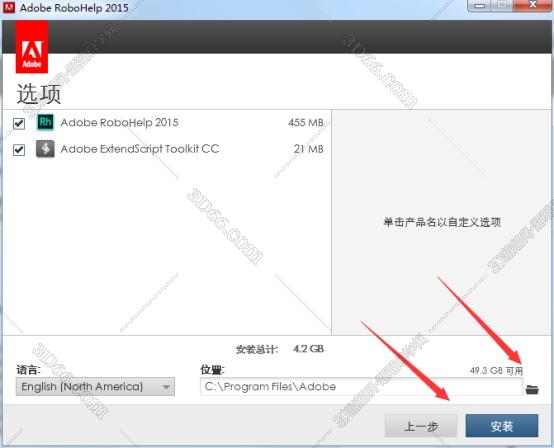The width and height of the screenshot is (554, 448).
Task: Click the install path field C:\Program Files\Adobe
Action: pyautogui.click(x=361, y=387)
